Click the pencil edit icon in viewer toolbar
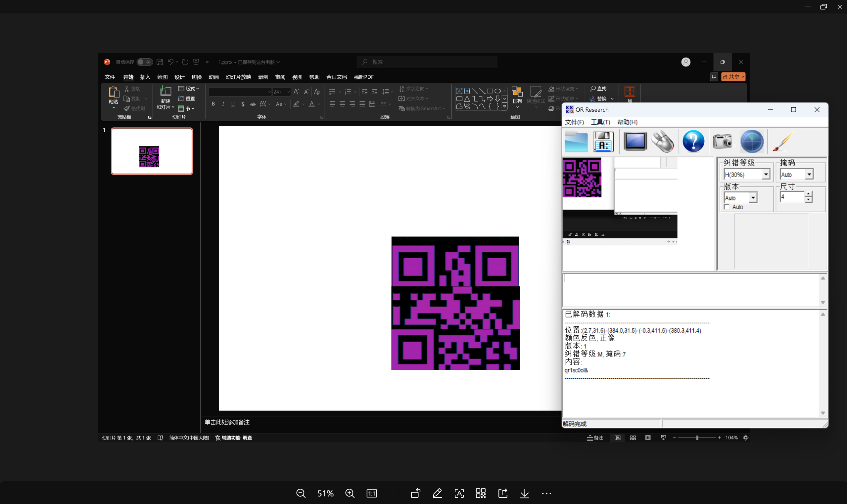847x504 pixels. tap(438, 493)
